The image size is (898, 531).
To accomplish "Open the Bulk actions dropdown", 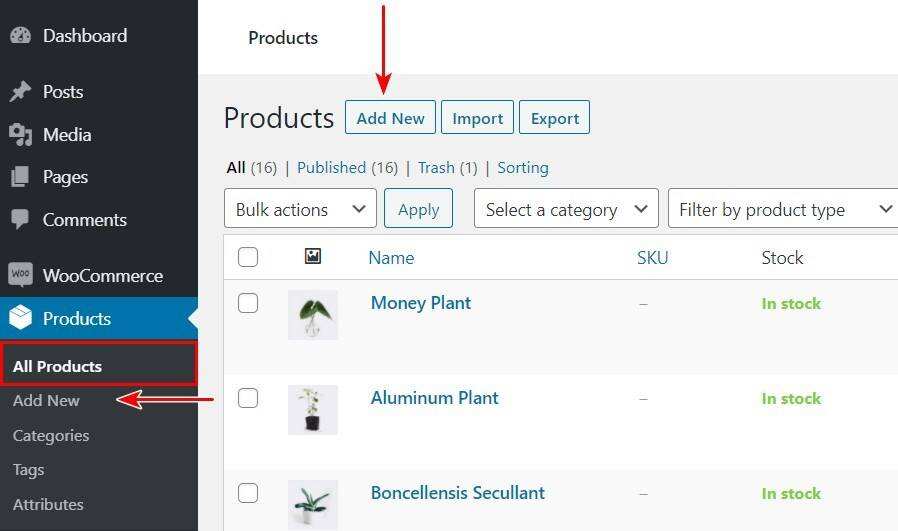I will point(300,209).
